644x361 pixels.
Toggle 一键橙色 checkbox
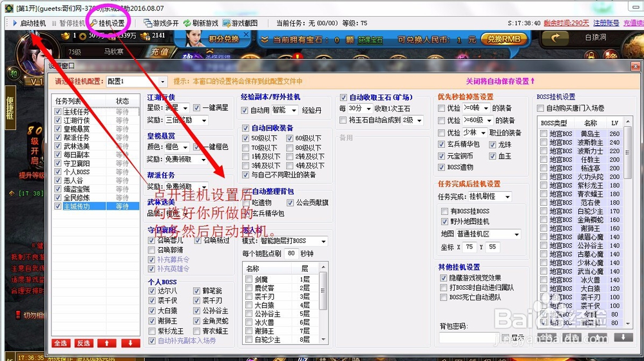tap(196, 147)
